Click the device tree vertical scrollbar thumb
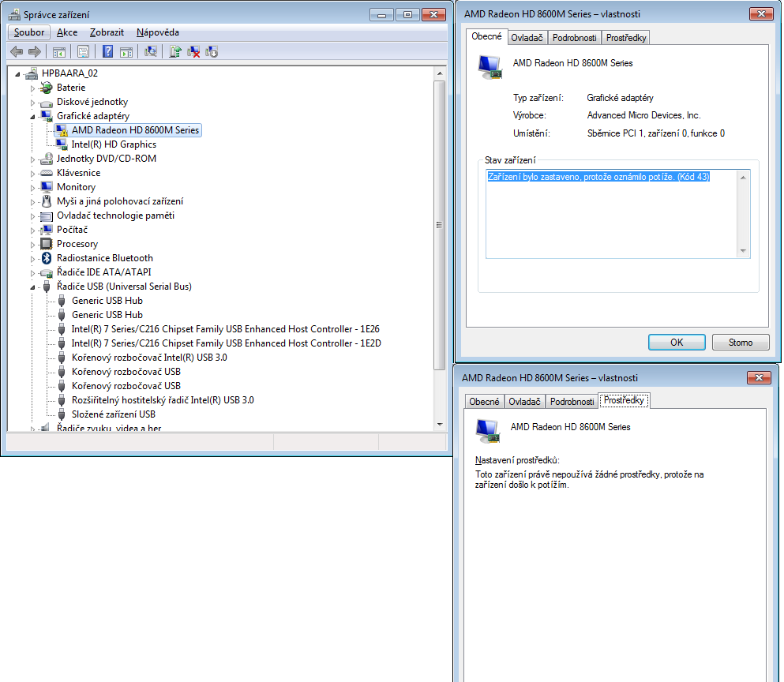This screenshot has width=784, height=682. point(440,225)
